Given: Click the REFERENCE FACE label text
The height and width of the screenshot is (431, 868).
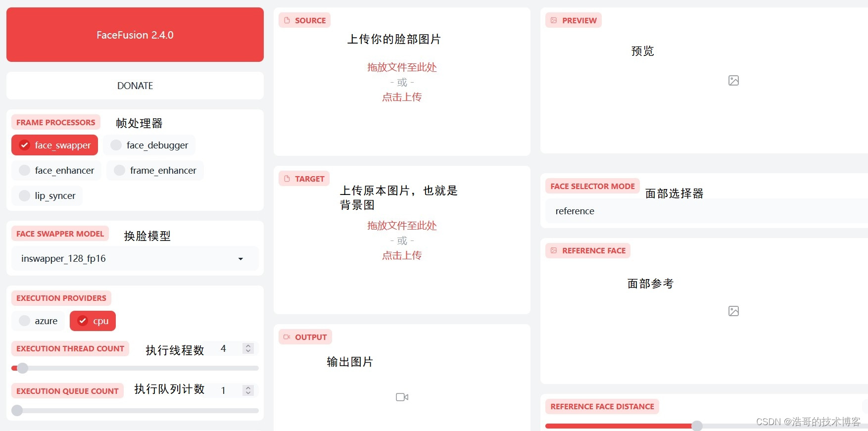Looking at the screenshot, I should pyautogui.click(x=594, y=250).
